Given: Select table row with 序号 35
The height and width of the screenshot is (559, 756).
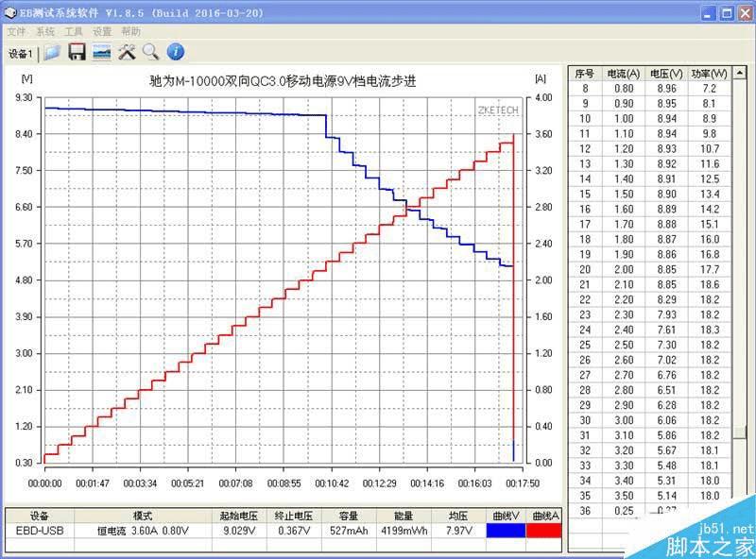Looking at the screenshot, I should tap(650, 496).
